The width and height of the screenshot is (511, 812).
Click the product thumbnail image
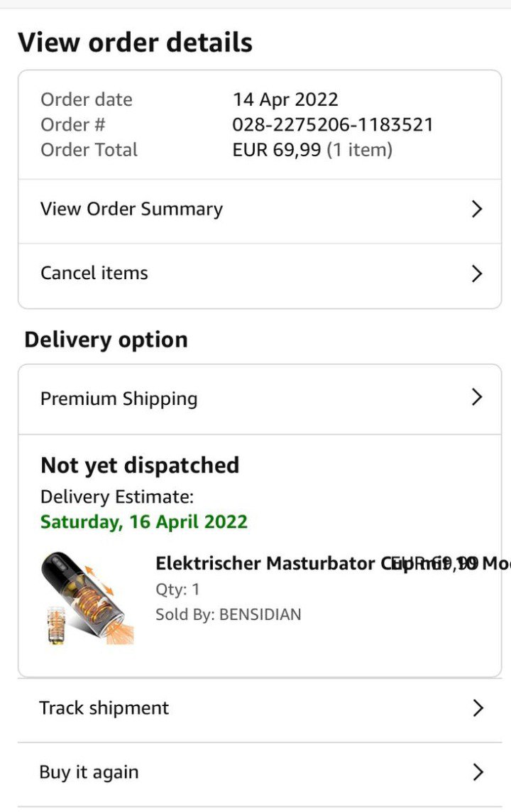87,599
